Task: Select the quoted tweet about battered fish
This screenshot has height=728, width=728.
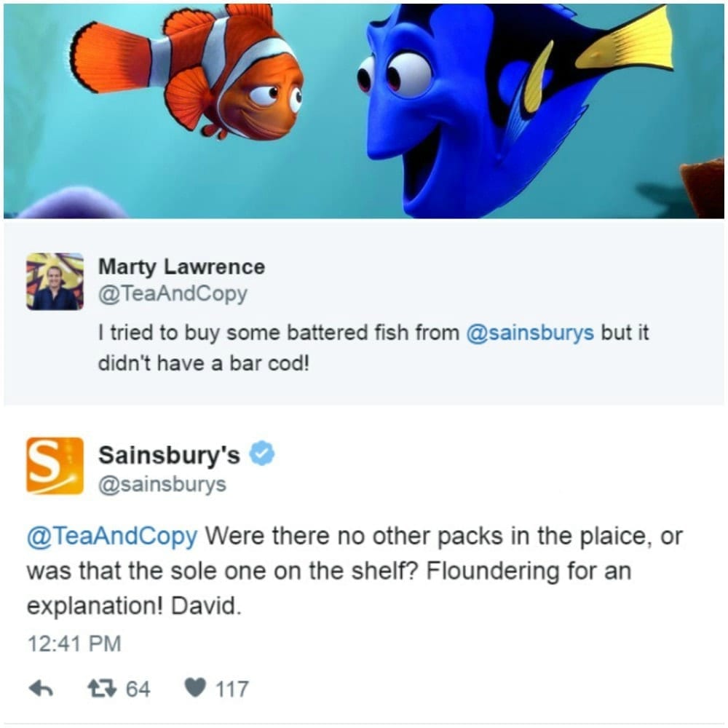Action: pyautogui.click(x=364, y=313)
